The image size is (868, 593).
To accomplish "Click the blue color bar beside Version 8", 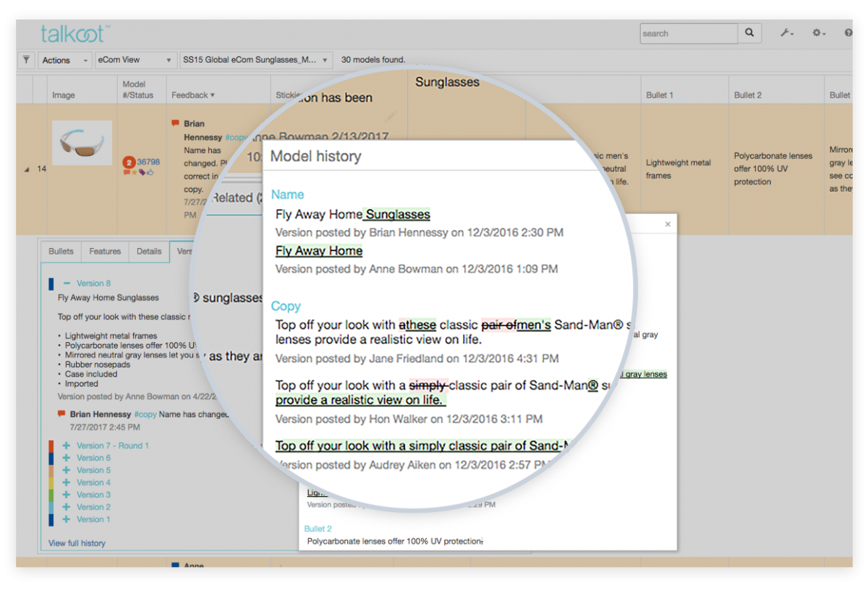I will tap(51, 283).
